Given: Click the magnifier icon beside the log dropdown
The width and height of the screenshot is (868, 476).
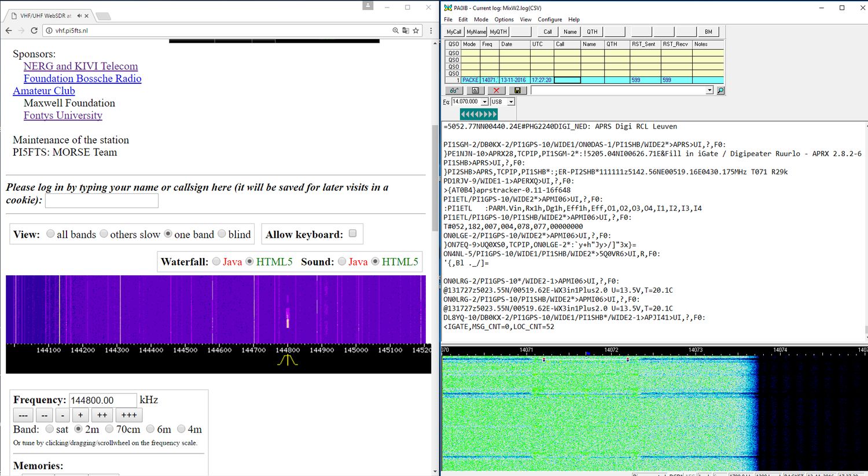Looking at the screenshot, I should [720, 91].
